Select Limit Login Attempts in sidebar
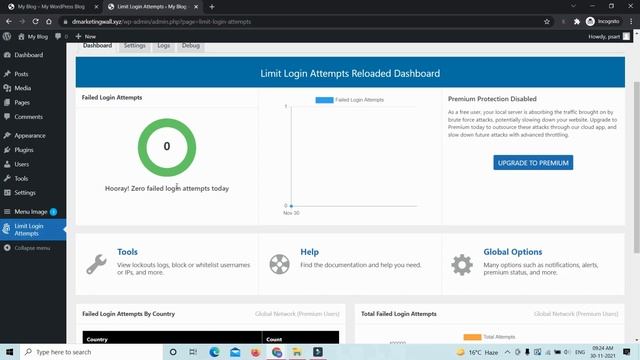The width and height of the screenshot is (640, 360). 33,230
